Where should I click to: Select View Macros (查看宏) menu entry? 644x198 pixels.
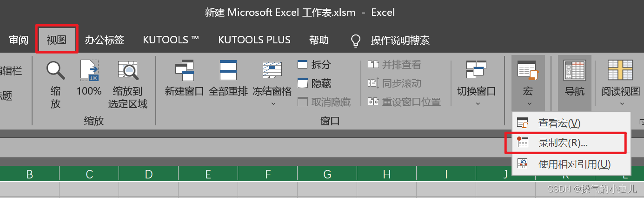571,123
